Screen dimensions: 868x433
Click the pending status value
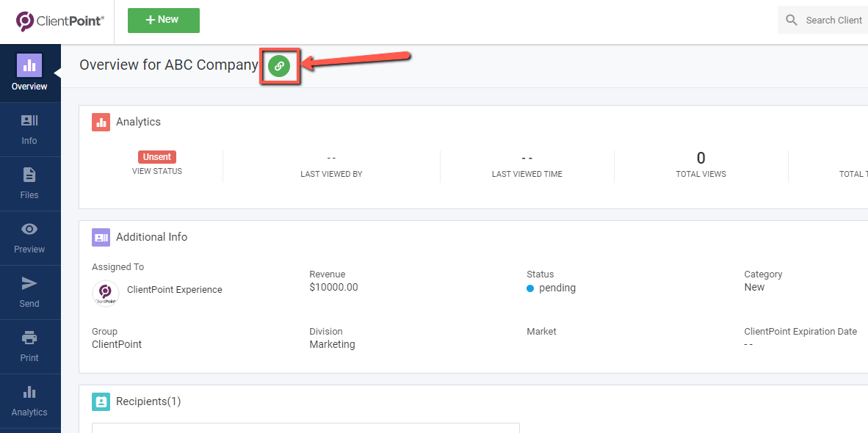pos(557,288)
